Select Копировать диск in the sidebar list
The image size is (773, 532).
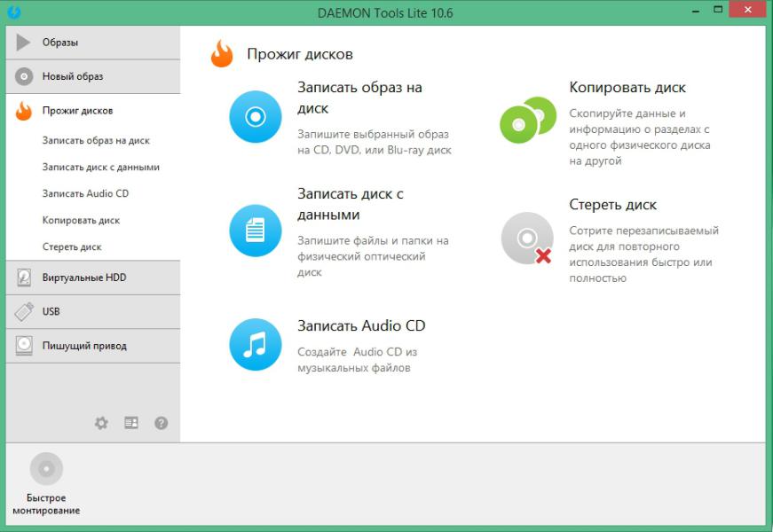coord(81,220)
